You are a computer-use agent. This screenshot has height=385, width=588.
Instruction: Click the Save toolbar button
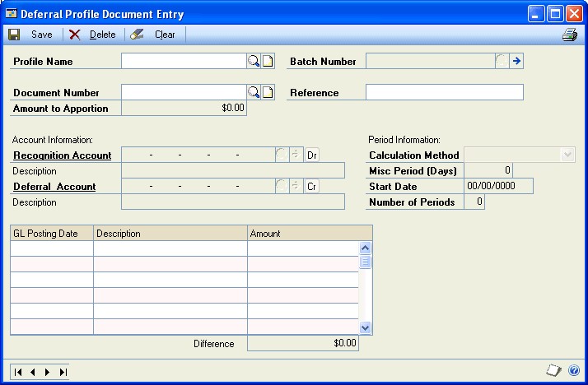click(x=30, y=35)
